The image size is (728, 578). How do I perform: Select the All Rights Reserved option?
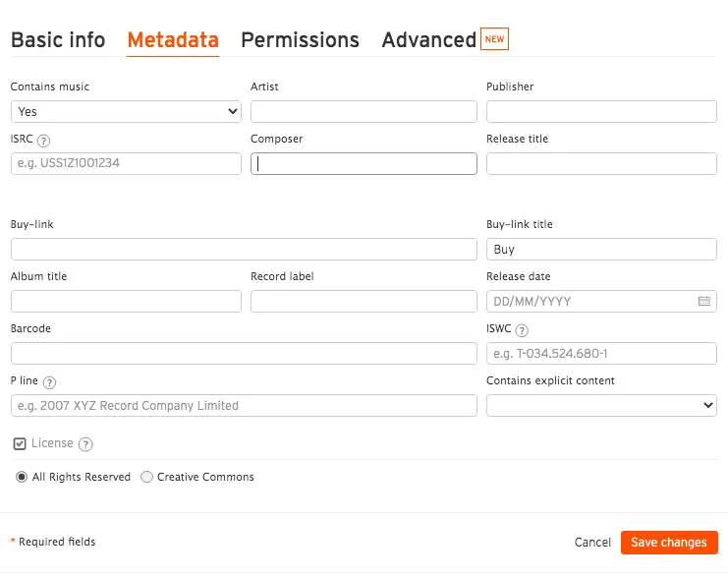point(22,477)
